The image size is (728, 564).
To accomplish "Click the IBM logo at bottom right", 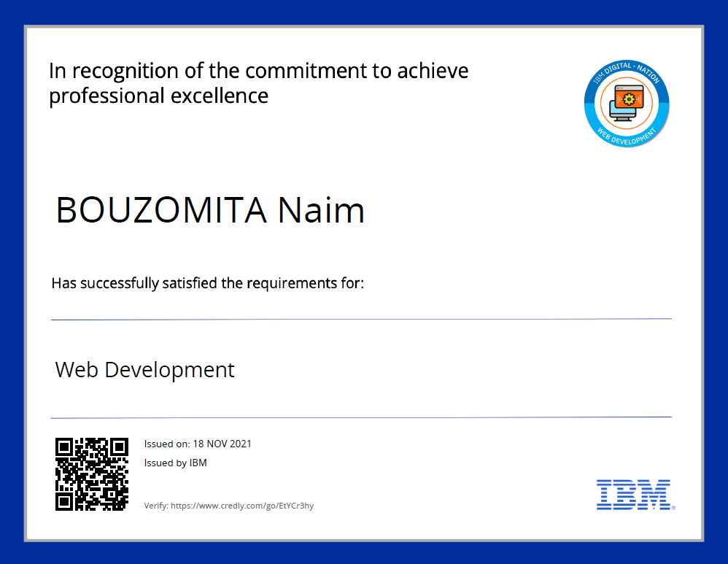I will coord(635,495).
